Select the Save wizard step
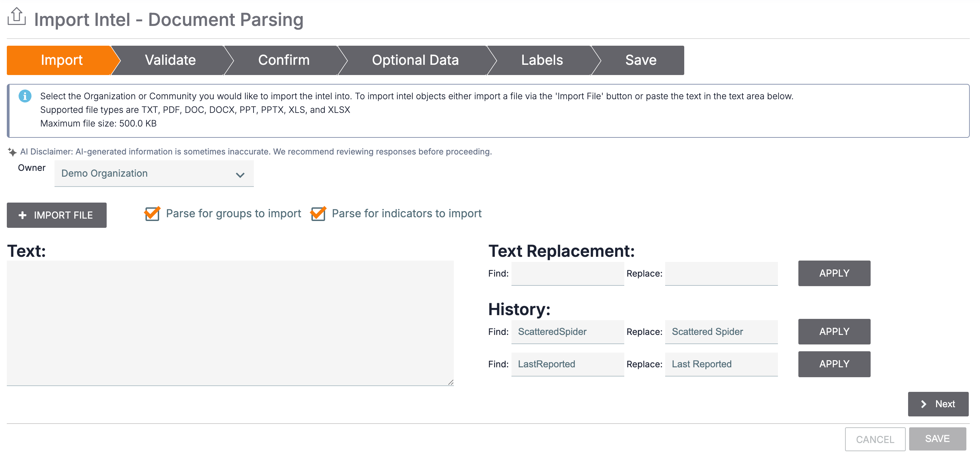The height and width of the screenshot is (457, 980). [640, 60]
